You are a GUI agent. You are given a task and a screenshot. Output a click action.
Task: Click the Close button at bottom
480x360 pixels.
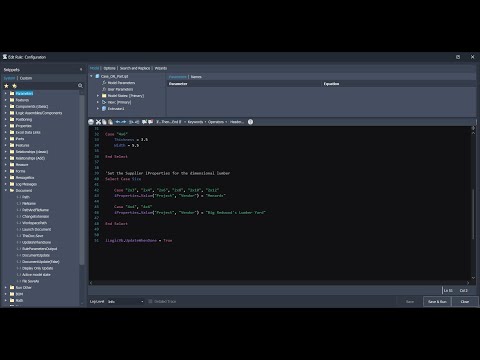click(x=465, y=301)
